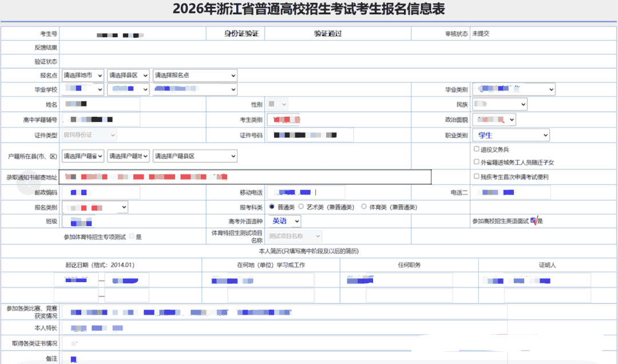Select the 体育类(兼普通类) radio option
This screenshot has height=364, width=618.
[x=364, y=207]
